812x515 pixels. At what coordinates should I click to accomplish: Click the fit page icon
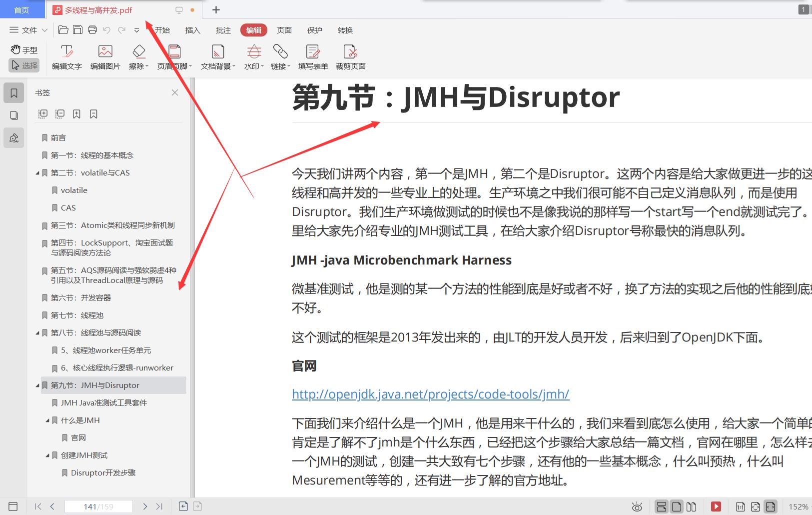(x=756, y=506)
